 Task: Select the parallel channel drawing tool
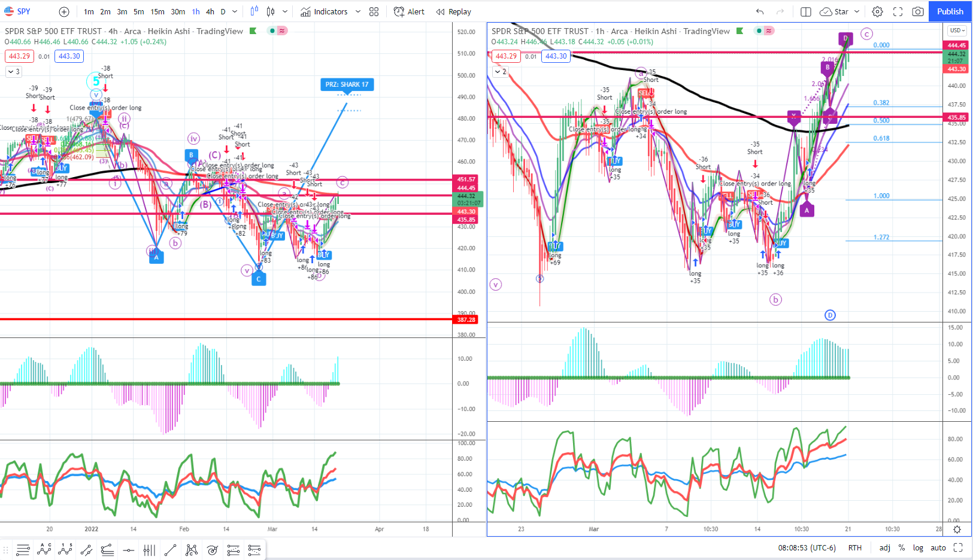(86, 550)
